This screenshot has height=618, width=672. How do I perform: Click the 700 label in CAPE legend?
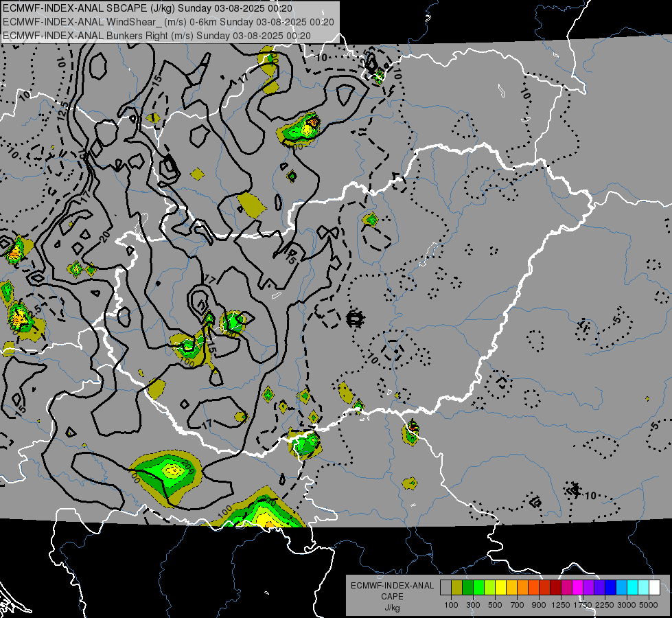click(x=518, y=605)
